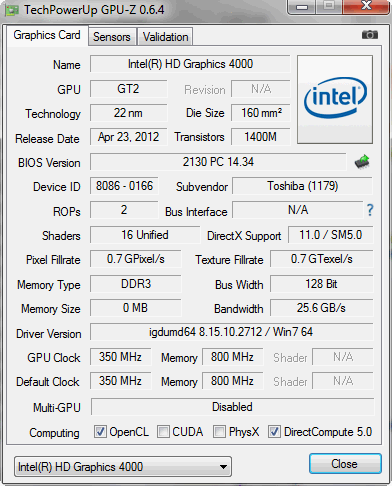Toggle the PhysX checkbox

tap(219, 431)
